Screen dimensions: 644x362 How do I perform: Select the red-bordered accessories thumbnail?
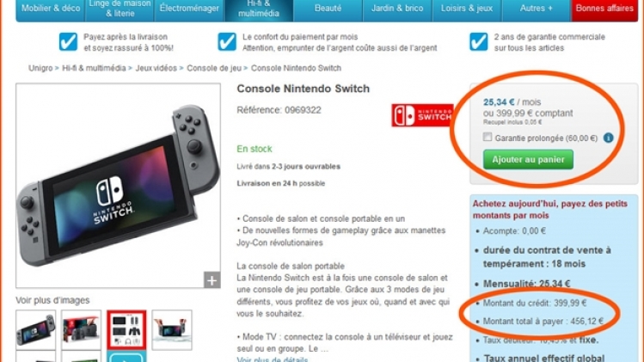click(126, 330)
